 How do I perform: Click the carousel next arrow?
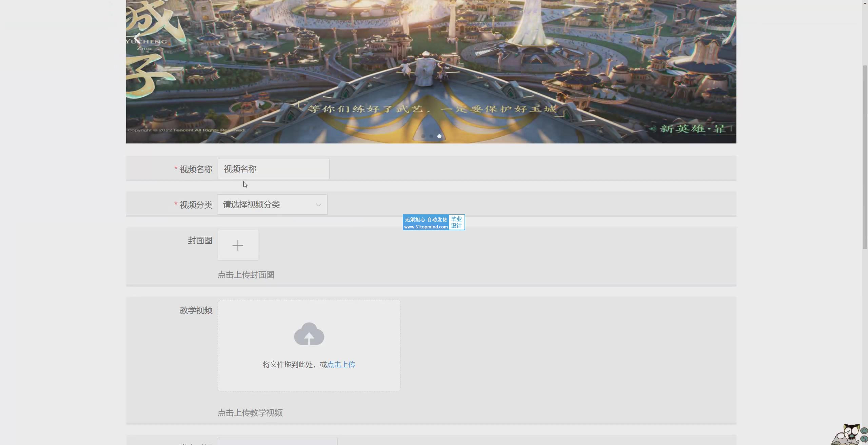coord(724,38)
